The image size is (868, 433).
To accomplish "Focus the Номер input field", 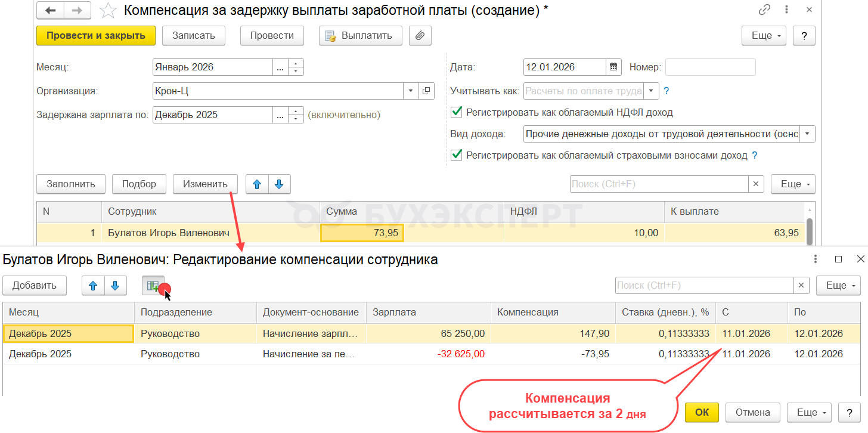I will tap(711, 67).
